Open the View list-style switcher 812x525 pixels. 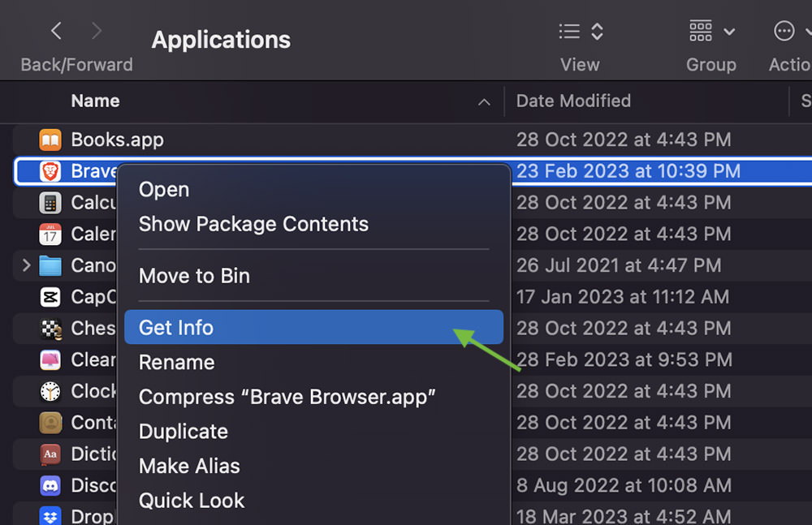(581, 32)
